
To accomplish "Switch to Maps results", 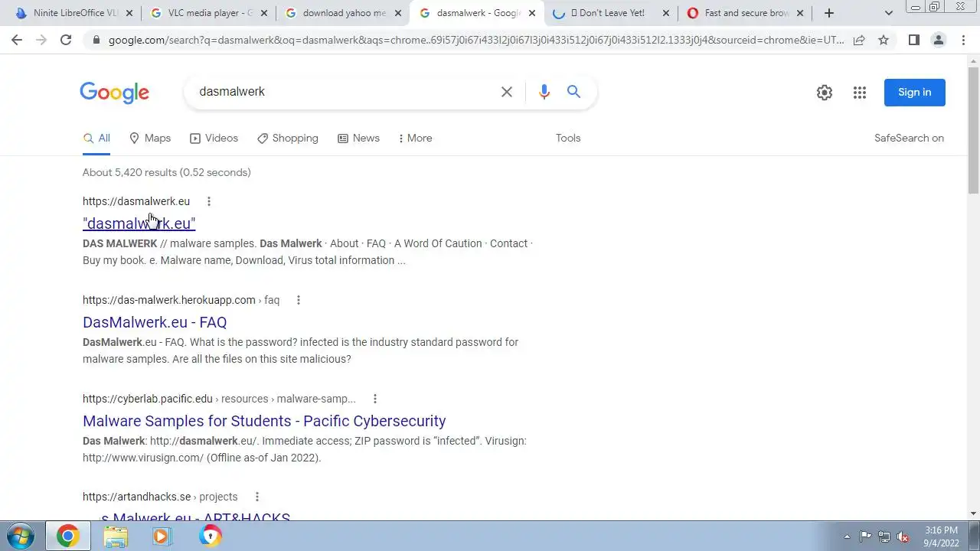I will coord(150,139).
